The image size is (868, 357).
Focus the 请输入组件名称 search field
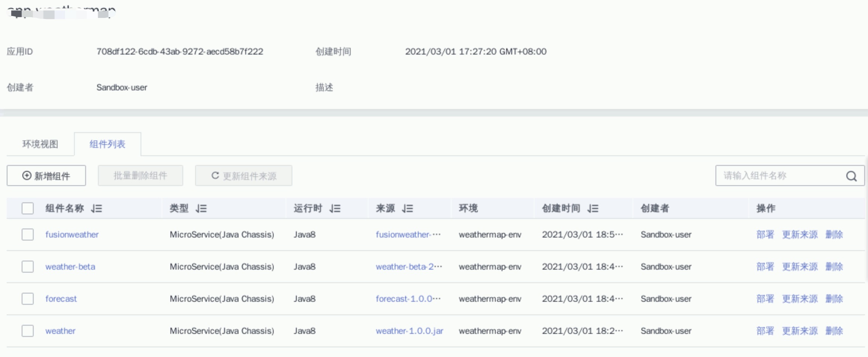pyautogui.click(x=779, y=176)
